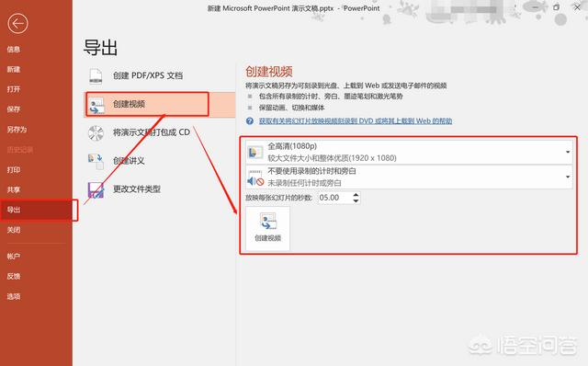
Task: Click the muted speaker narration icon
Action: [x=255, y=177]
